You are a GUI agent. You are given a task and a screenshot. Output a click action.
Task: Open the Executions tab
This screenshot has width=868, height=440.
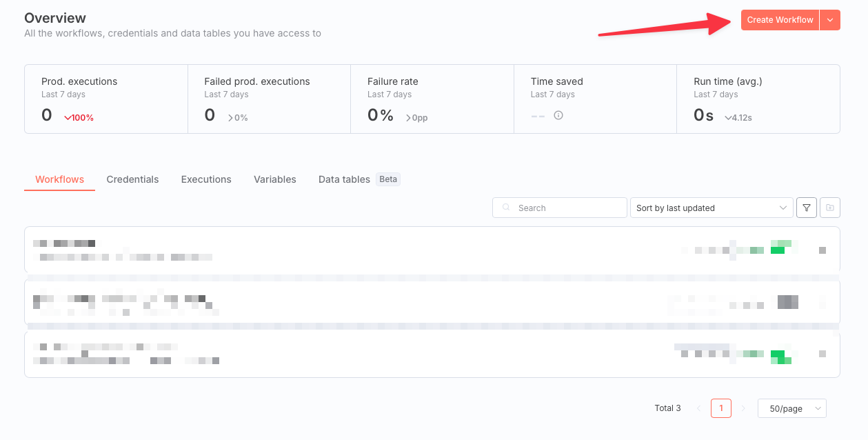pos(206,179)
